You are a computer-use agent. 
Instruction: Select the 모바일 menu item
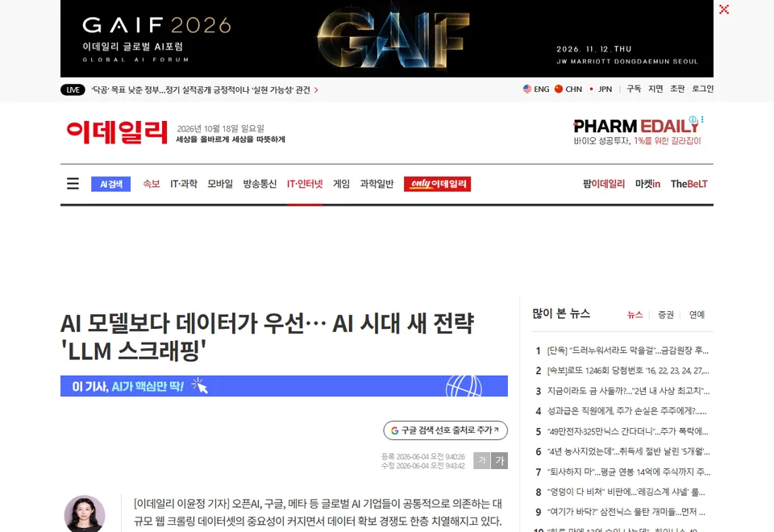point(220,184)
